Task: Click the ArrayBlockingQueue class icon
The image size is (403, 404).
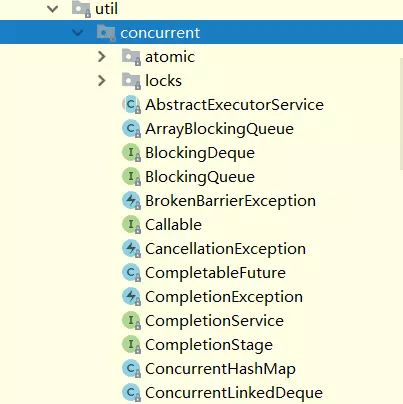Action: tap(131, 129)
